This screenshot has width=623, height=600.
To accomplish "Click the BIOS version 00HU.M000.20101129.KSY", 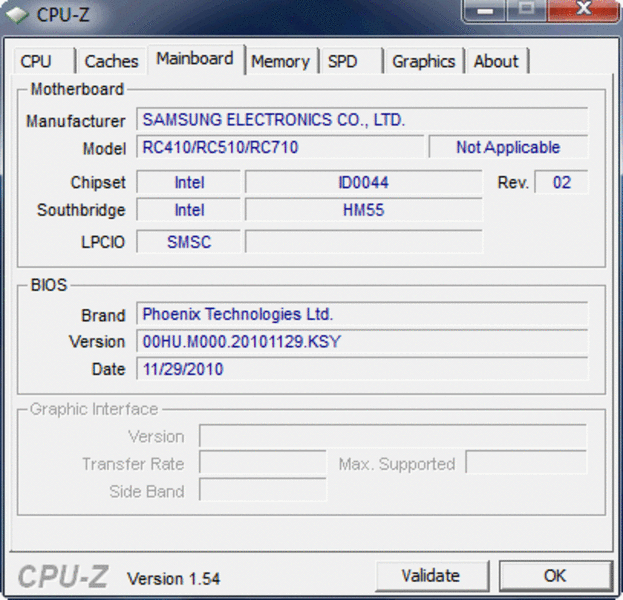I will click(362, 342).
